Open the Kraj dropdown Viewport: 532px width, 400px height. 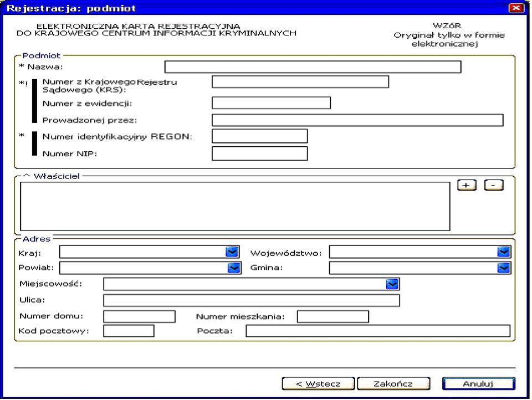tap(232, 252)
